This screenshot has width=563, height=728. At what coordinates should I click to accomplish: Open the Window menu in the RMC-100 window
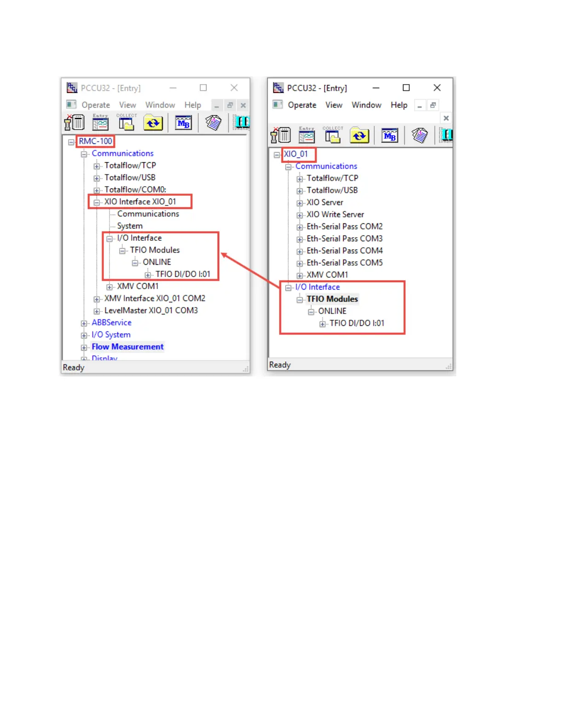(x=160, y=105)
